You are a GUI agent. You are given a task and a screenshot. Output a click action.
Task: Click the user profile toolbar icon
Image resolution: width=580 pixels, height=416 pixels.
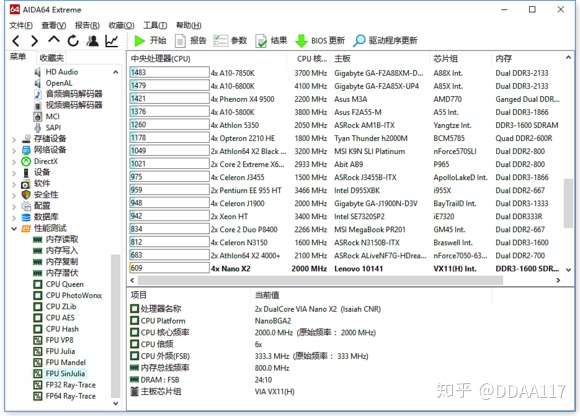click(92, 41)
